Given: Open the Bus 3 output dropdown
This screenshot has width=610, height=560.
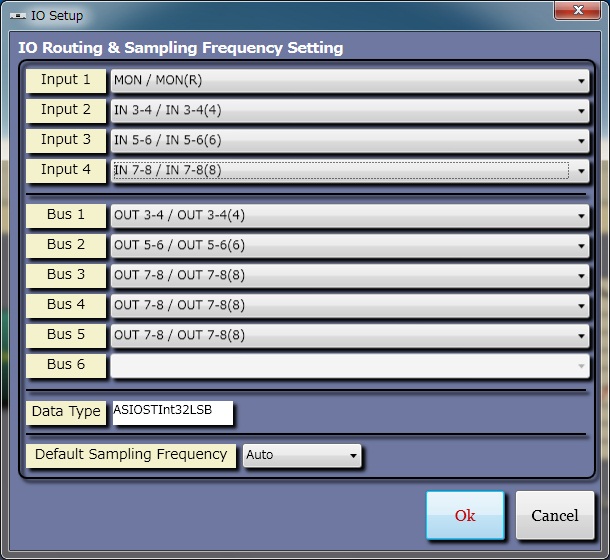Looking at the screenshot, I should pyautogui.click(x=349, y=276).
